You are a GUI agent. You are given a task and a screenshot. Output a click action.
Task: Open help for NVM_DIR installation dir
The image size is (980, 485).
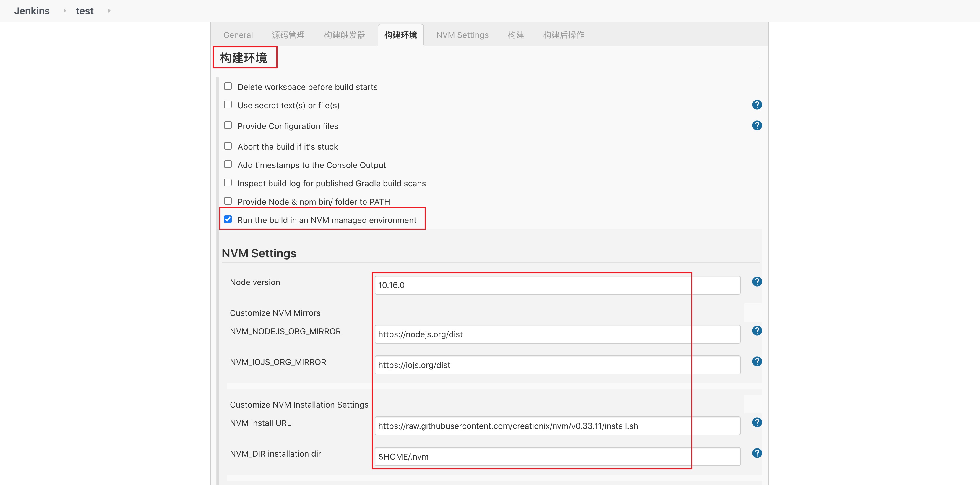click(x=757, y=453)
